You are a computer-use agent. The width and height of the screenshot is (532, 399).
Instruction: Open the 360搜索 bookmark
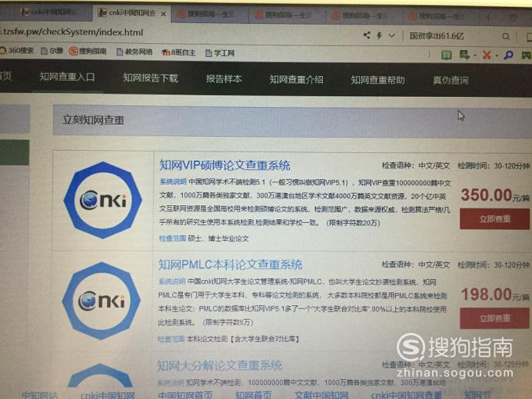click(x=17, y=51)
